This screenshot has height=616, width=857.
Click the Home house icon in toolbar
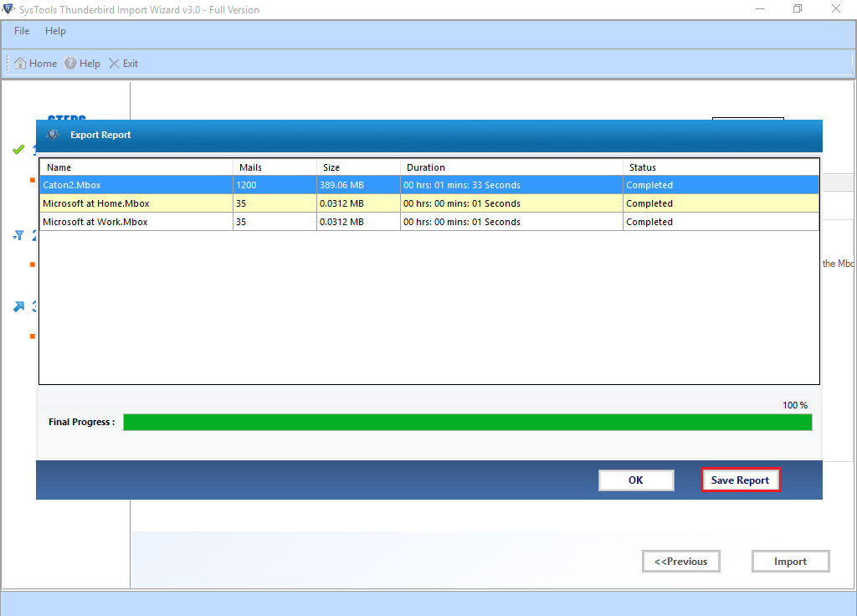click(20, 64)
